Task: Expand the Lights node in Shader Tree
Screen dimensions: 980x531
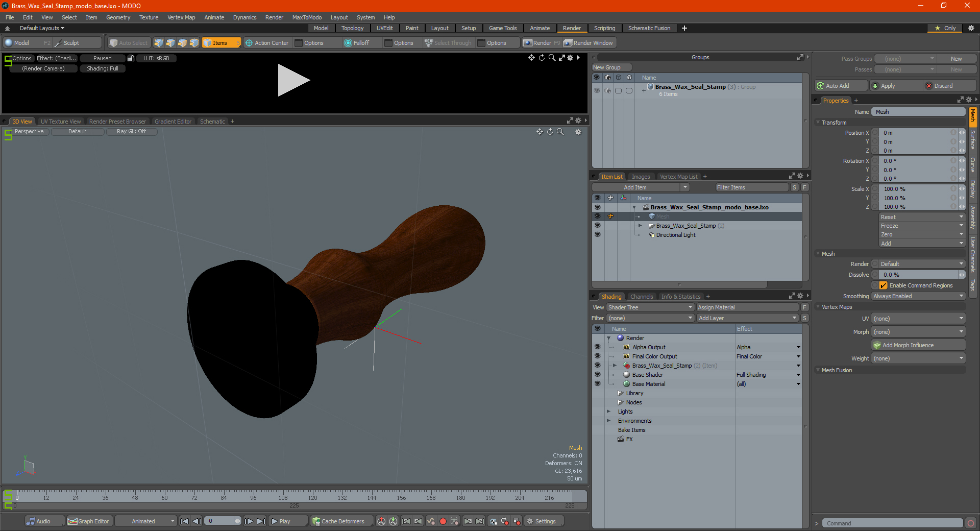Action: pos(608,412)
